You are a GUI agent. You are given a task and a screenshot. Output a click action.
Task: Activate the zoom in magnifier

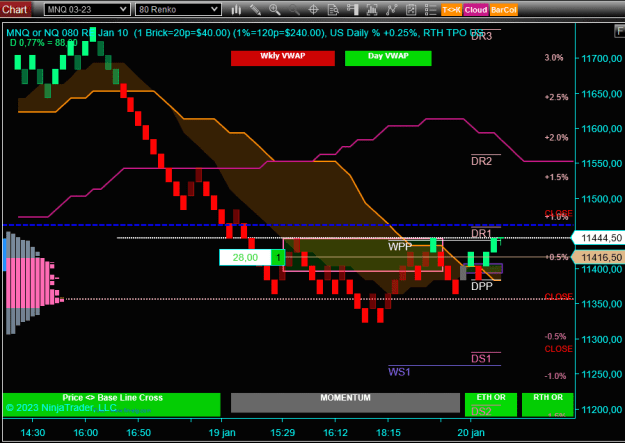[x=275, y=10]
